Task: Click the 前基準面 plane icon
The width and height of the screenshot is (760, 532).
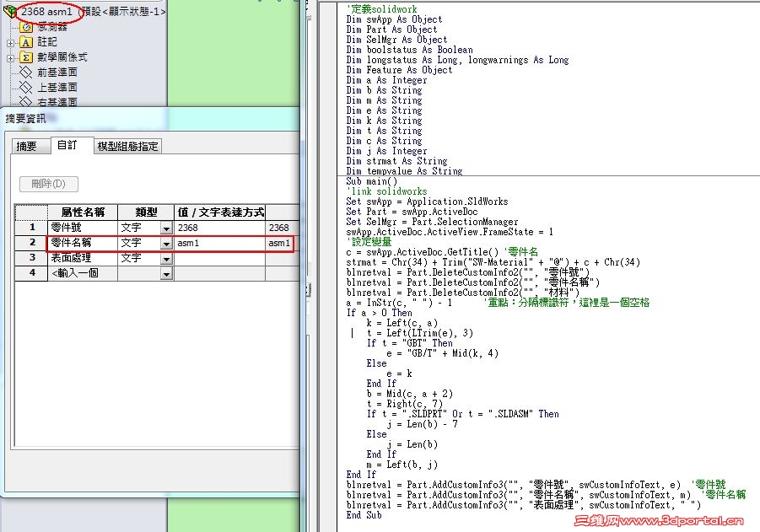Action: click(25, 73)
